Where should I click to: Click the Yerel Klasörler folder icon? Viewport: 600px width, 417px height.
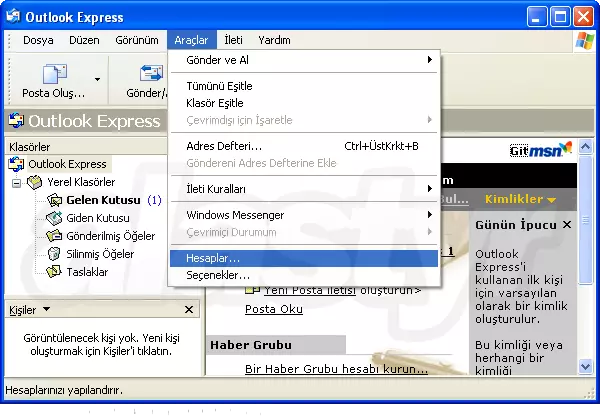(x=35, y=182)
